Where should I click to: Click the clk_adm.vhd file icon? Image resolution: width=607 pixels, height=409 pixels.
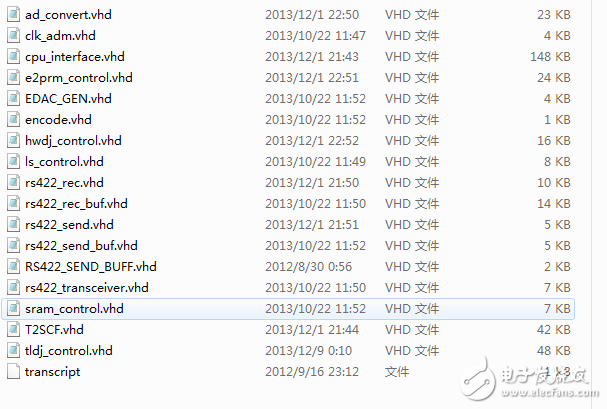click(x=14, y=36)
